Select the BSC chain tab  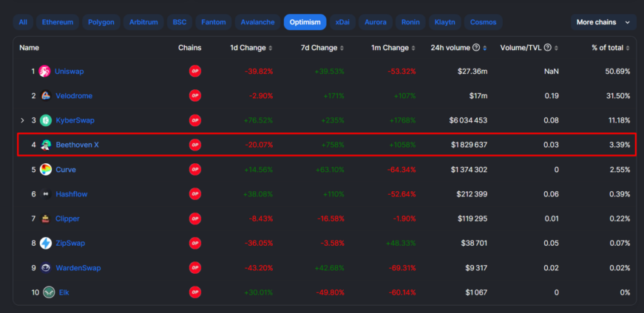click(x=180, y=22)
